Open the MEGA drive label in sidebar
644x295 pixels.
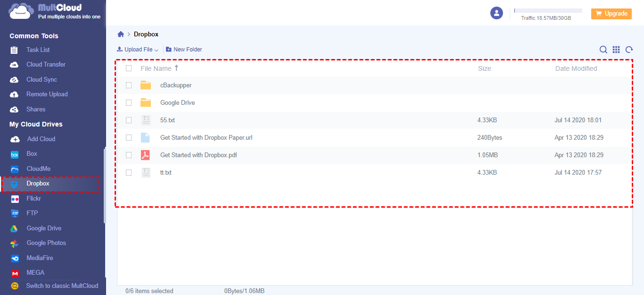35,273
